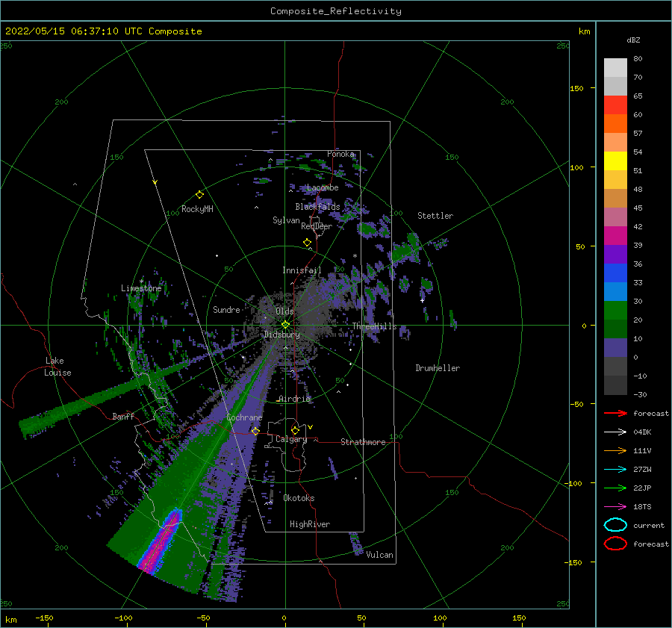
Task: Click the Composite_Reflectivity title text
Action: coord(336,11)
